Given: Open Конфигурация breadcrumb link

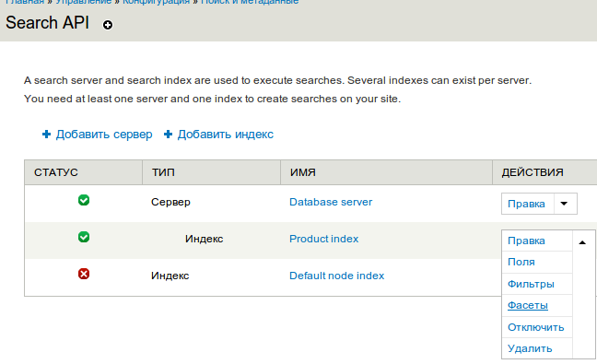Looking at the screenshot, I should click(x=156, y=2).
